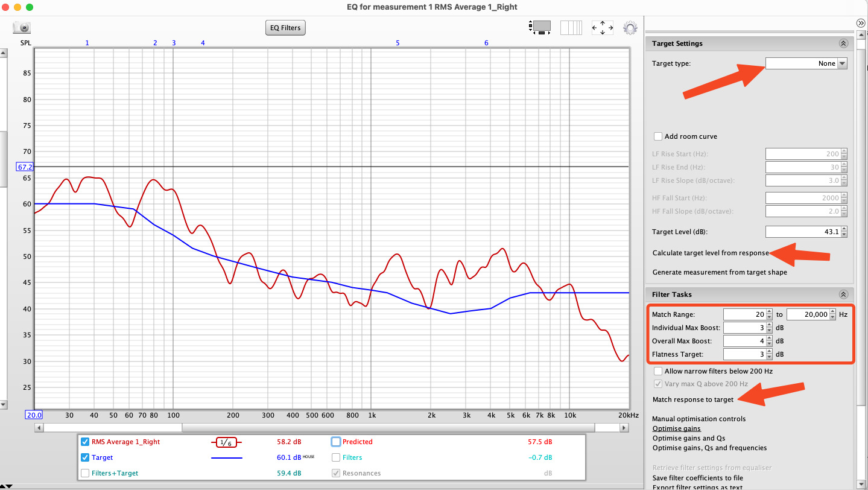868x490 pixels.
Task: Open the EQ Filters panel
Action: tap(286, 28)
